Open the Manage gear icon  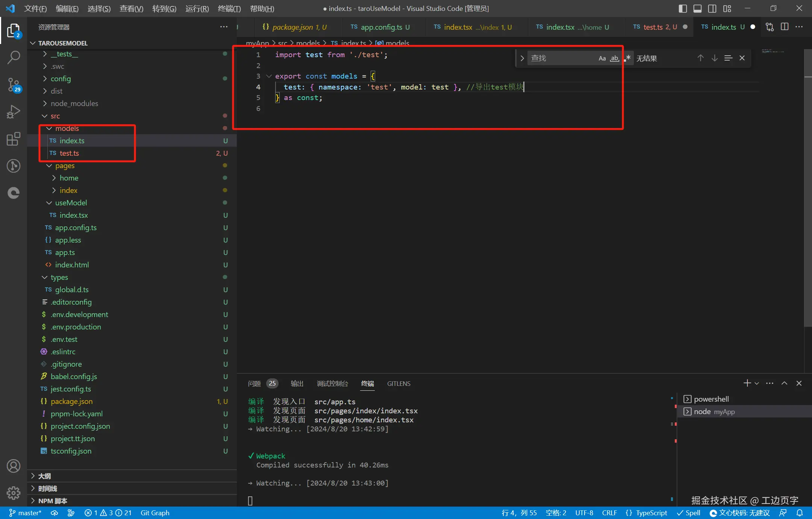click(14, 492)
